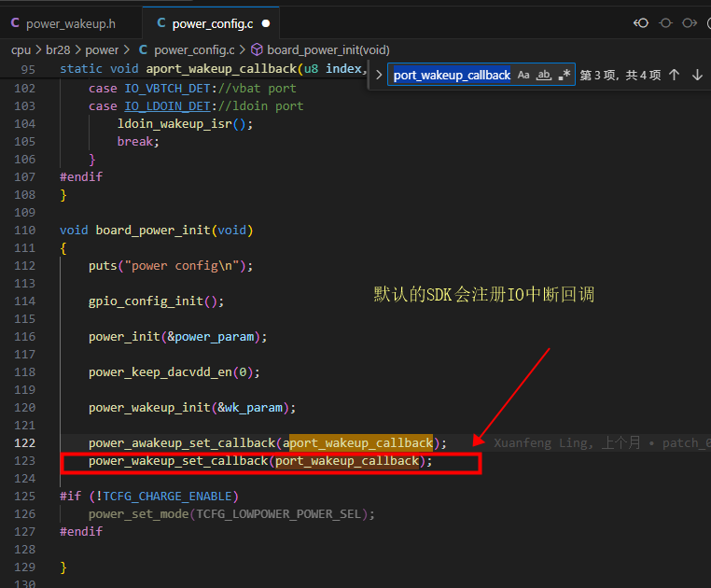Toggle Match Case in the find widget
This screenshot has width=711, height=588.
click(523, 75)
